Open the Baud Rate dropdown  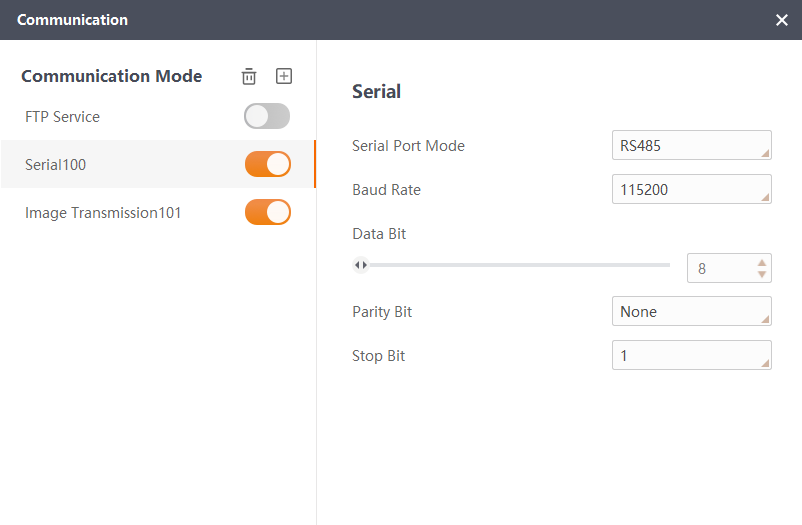(x=692, y=189)
